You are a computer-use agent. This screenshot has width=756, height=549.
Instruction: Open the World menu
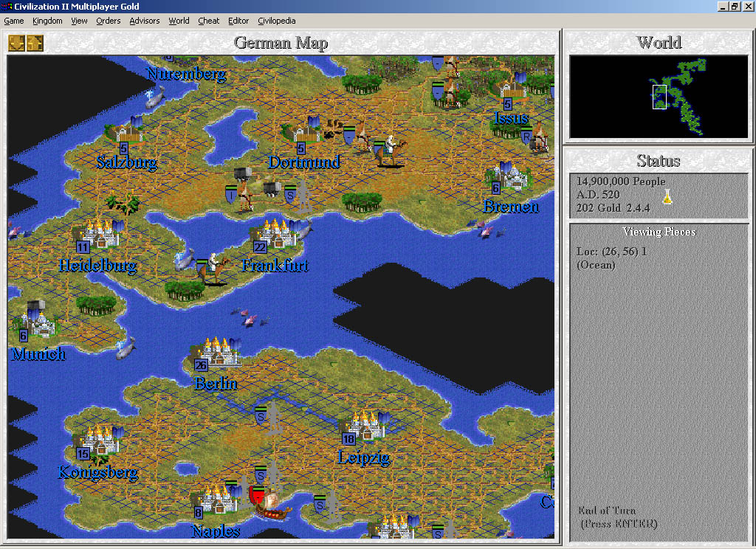[179, 21]
